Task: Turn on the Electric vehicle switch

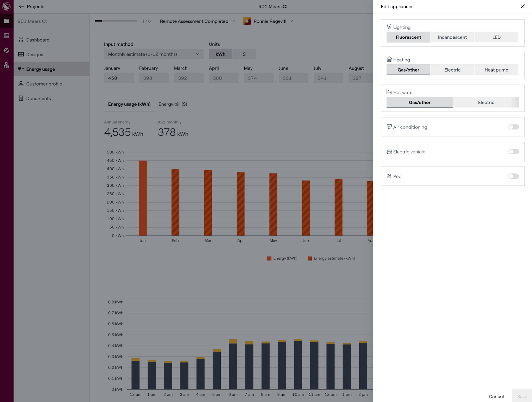Action: [x=513, y=152]
